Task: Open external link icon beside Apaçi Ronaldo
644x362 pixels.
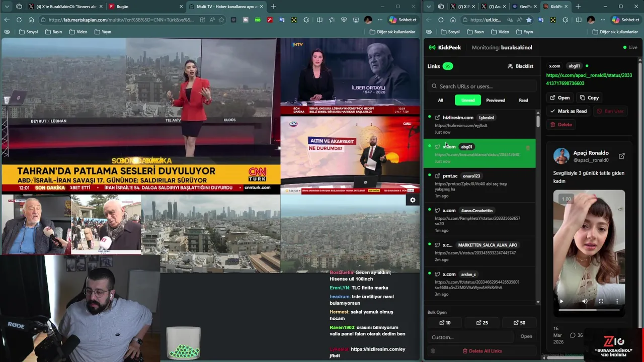Action: (x=622, y=156)
